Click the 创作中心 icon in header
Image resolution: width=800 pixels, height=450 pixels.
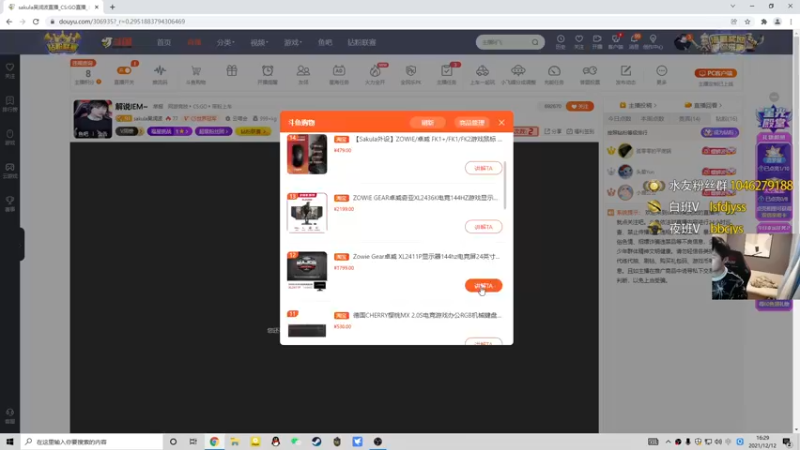(x=653, y=42)
